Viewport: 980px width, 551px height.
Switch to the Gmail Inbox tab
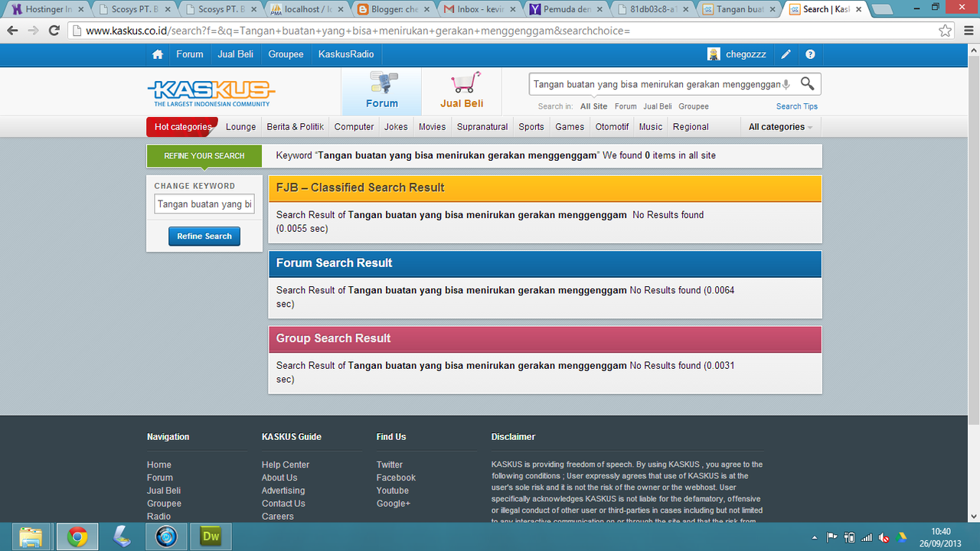(x=480, y=9)
